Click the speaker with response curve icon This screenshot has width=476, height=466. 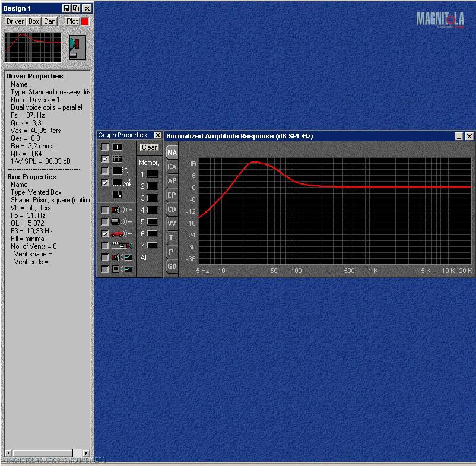coord(122,258)
